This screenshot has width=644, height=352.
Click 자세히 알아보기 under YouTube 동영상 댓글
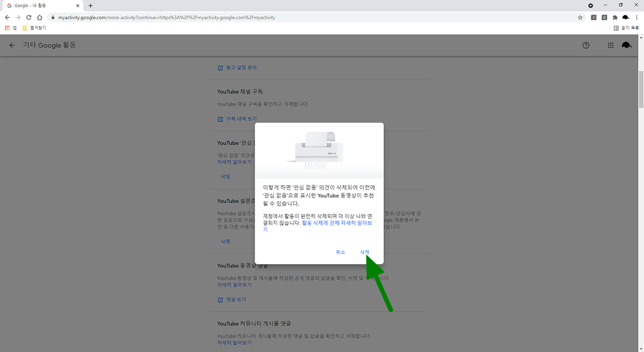point(235,285)
